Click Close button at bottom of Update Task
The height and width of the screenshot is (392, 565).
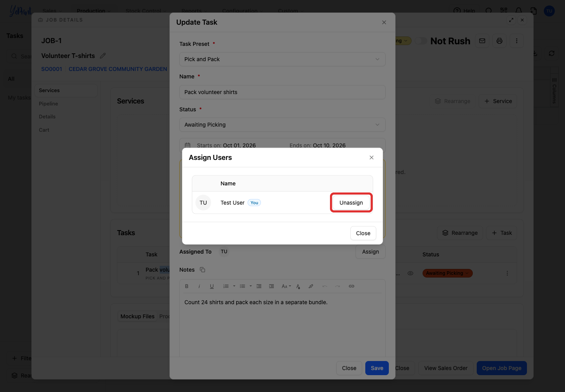point(349,368)
